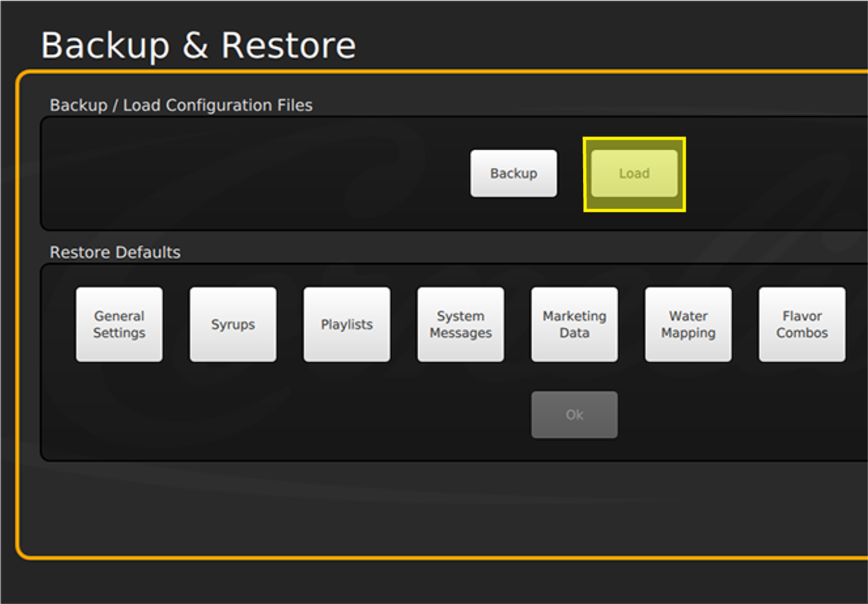
Task: Click the 'Backup / Load Configuration Files' label
Action: (x=181, y=105)
